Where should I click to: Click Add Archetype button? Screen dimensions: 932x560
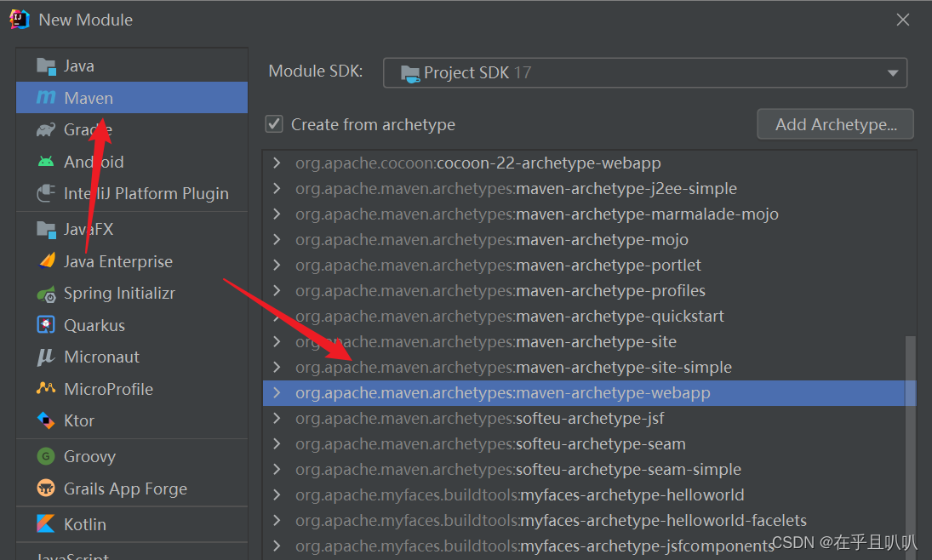pos(835,124)
